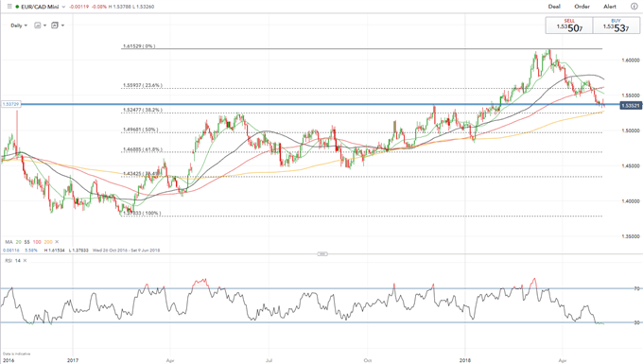Image resolution: width=643 pixels, height=364 pixels.
Task: Click the 1.53521 current price tag
Action: (x=631, y=106)
